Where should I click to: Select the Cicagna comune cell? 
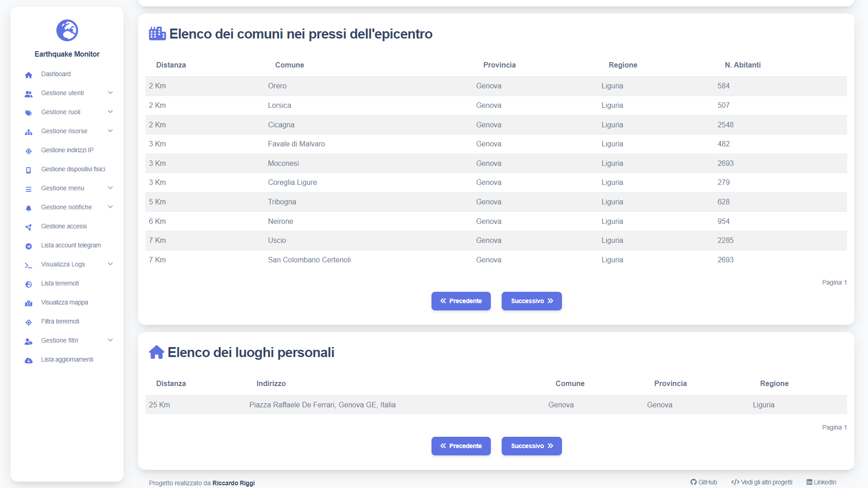pos(281,125)
